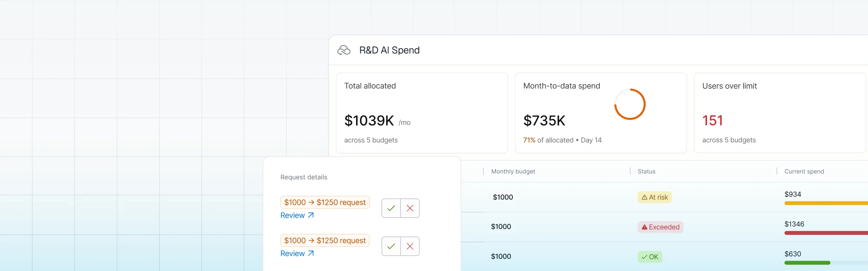This screenshot has height=271, width=868.
Task: Open the second Review link
Action: point(297,254)
